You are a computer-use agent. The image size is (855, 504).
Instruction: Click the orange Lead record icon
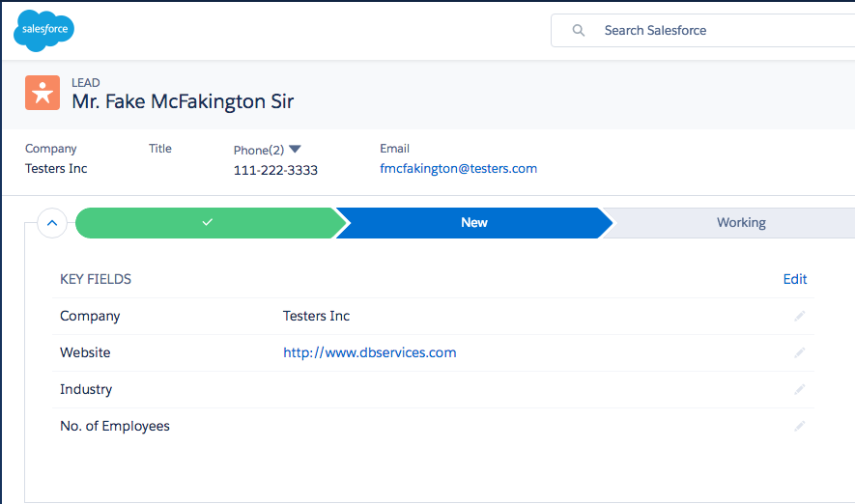pyautogui.click(x=43, y=93)
